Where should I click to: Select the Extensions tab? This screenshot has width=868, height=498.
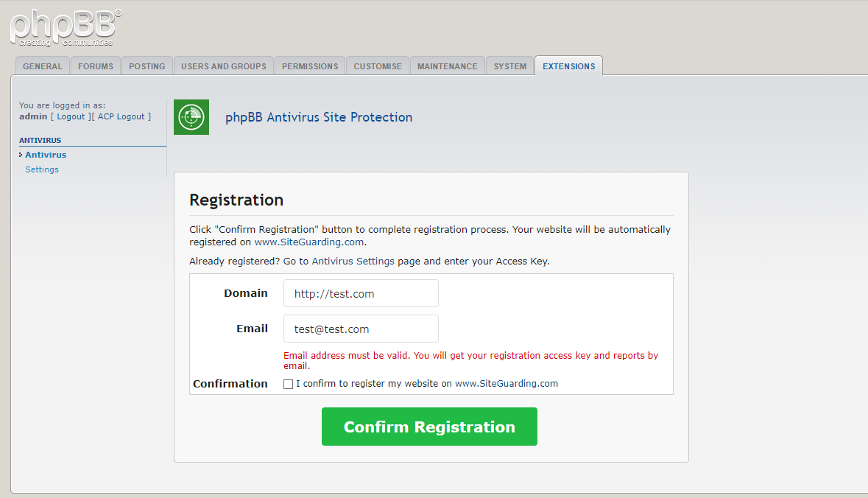pyautogui.click(x=568, y=66)
